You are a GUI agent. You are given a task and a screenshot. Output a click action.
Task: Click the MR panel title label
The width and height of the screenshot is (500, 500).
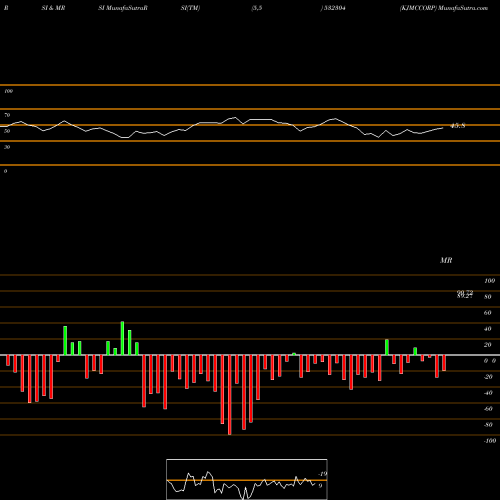point(446,260)
